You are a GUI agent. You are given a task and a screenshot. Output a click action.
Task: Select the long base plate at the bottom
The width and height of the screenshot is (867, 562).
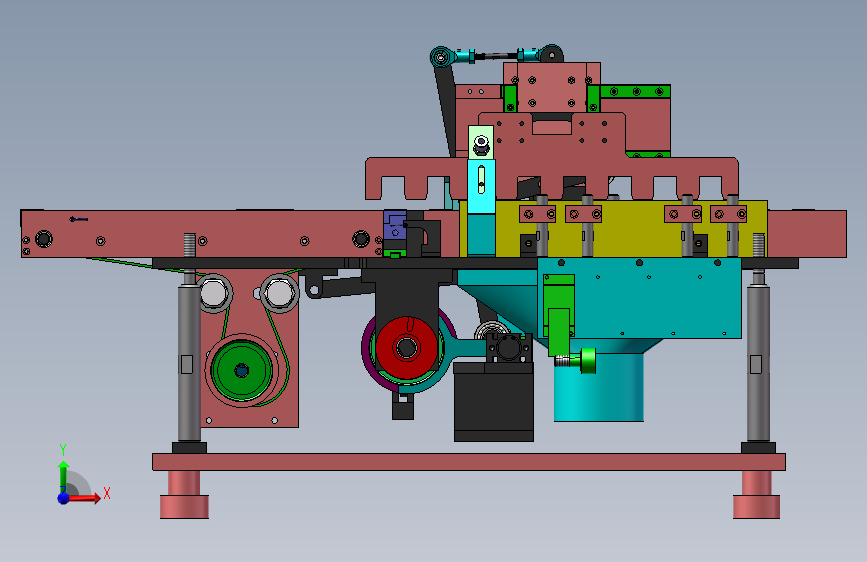point(469,462)
